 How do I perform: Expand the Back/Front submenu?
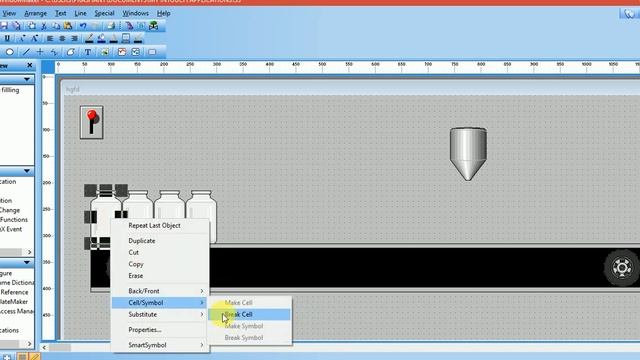click(x=160, y=291)
